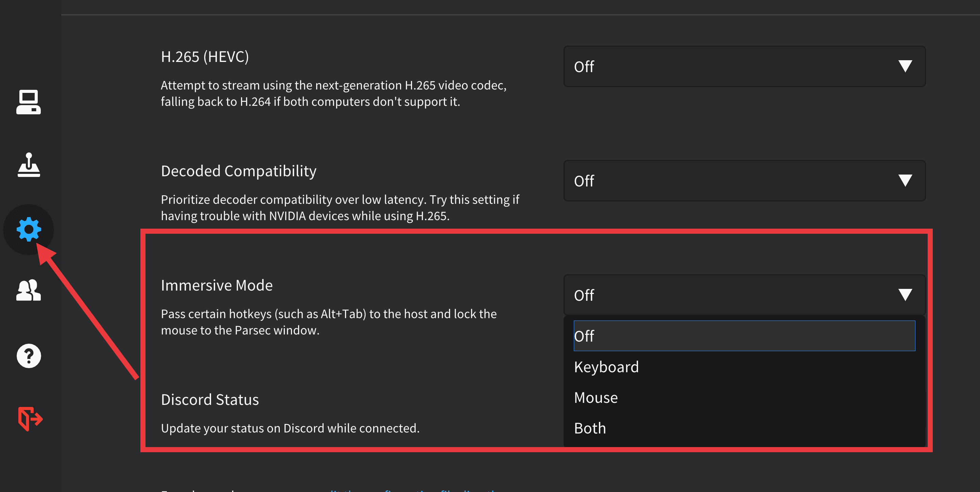Click the Immersive Mode heading

[x=217, y=285]
